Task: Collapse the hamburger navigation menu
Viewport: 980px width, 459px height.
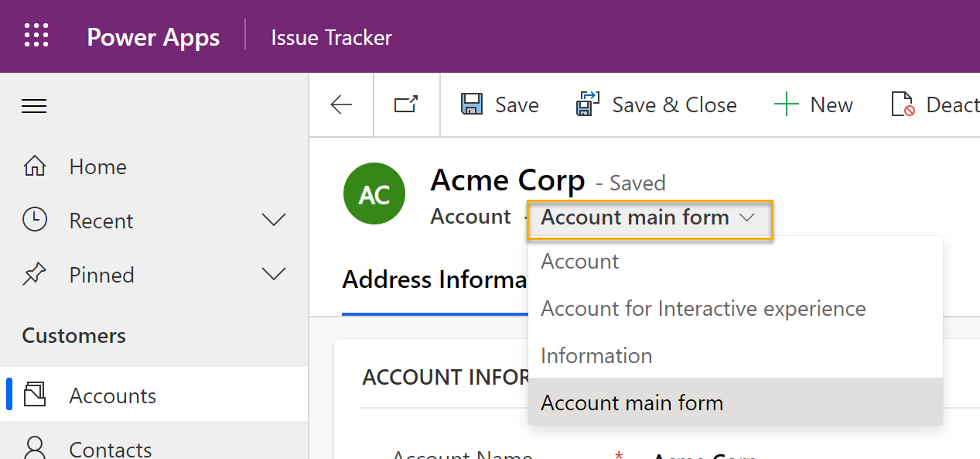Action: pyautogui.click(x=34, y=106)
